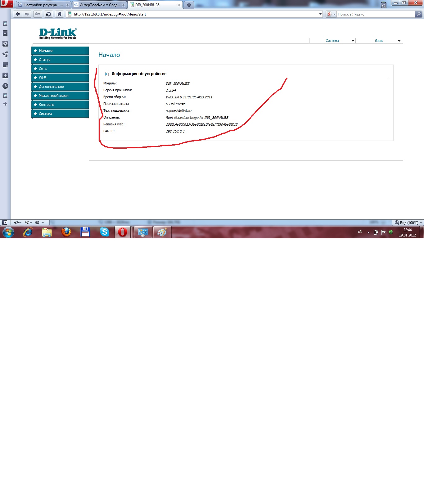Switch to the ИнтерТелеКом tab
Image resolution: width=424 pixels, height=504 pixels.
click(99, 5)
